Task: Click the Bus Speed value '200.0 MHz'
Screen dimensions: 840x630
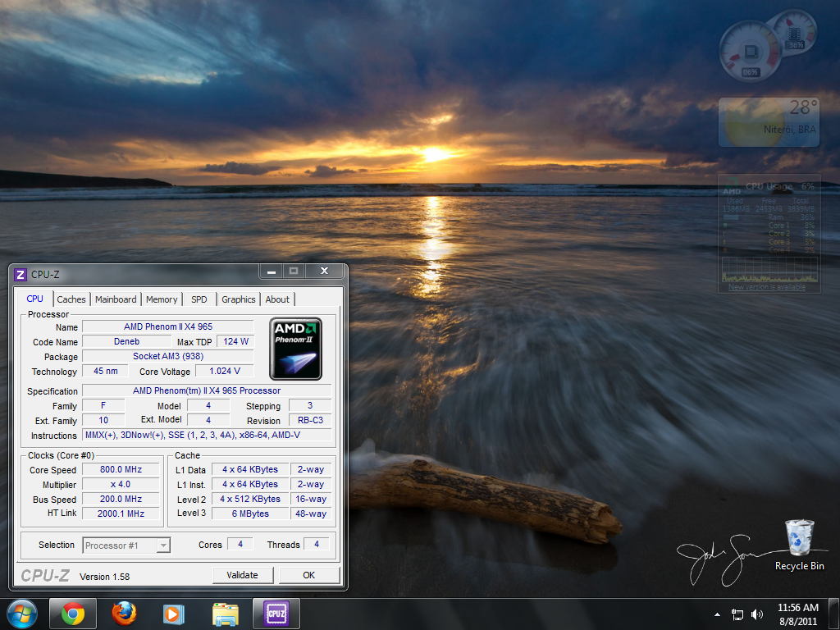Action: 121,500
